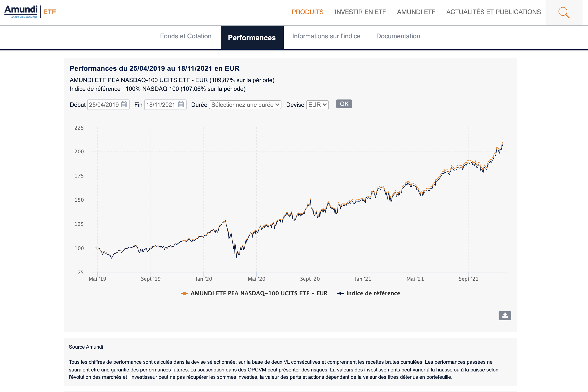Image resolution: width=588 pixels, height=392 pixels.
Task: Click the Performances du 25/04/2019 heading
Action: [x=154, y=68]
